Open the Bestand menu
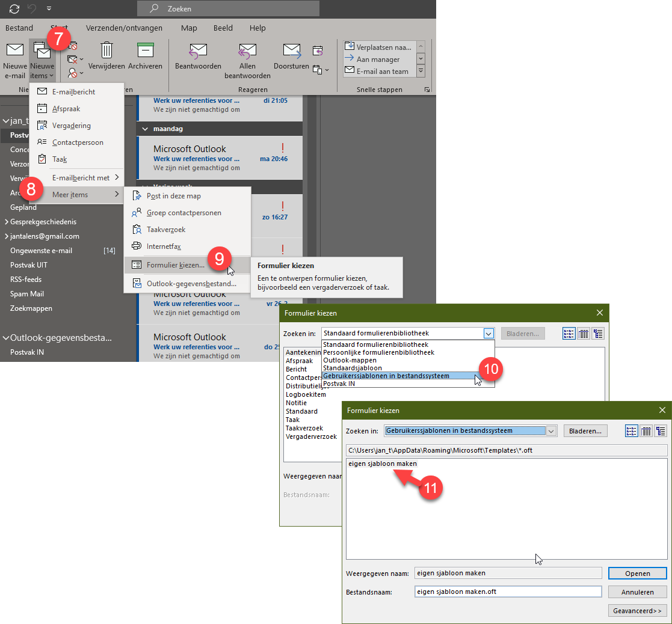Screen dimensions: 672x624 click(19, 28)
